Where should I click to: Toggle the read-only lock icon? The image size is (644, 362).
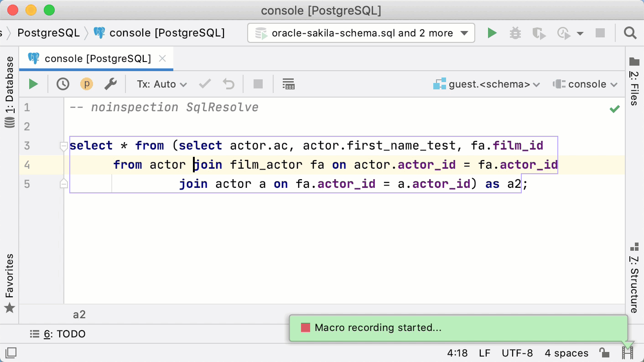604,353
